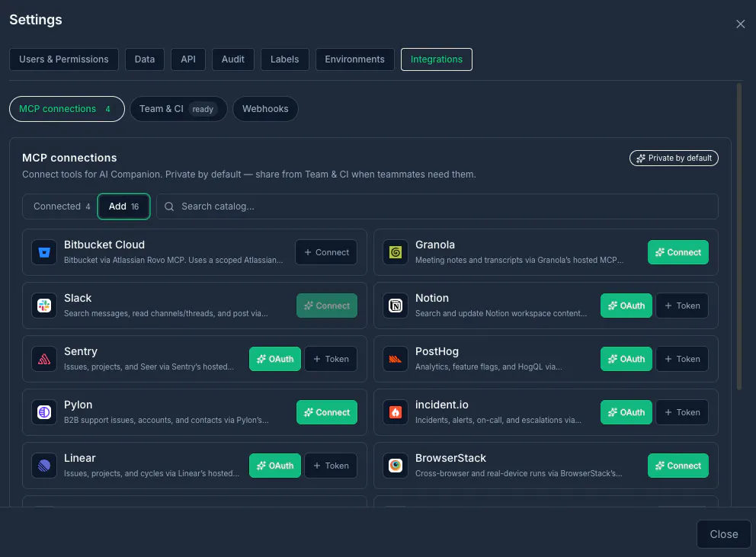Viewport: 756px width, 557px height.
Task: Click the Linear title text
Action: tap(79, 458)
